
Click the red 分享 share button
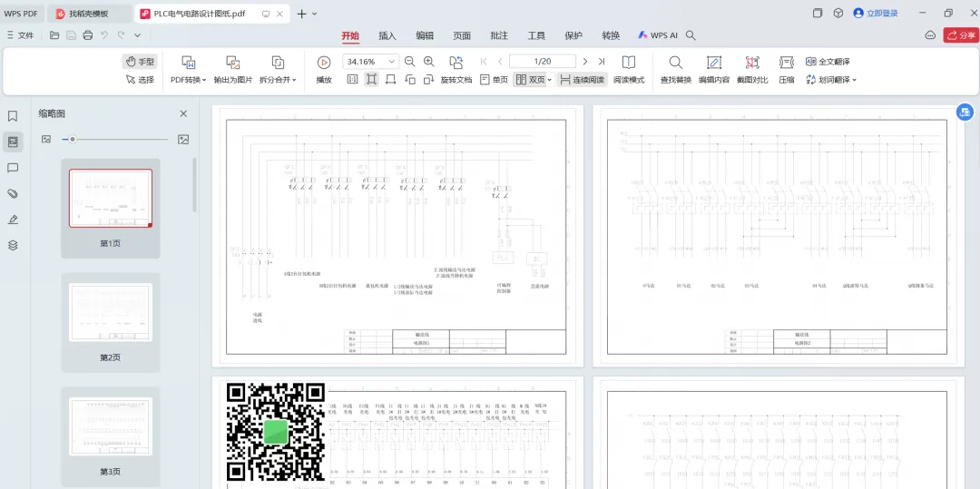(x=961, y=35)
